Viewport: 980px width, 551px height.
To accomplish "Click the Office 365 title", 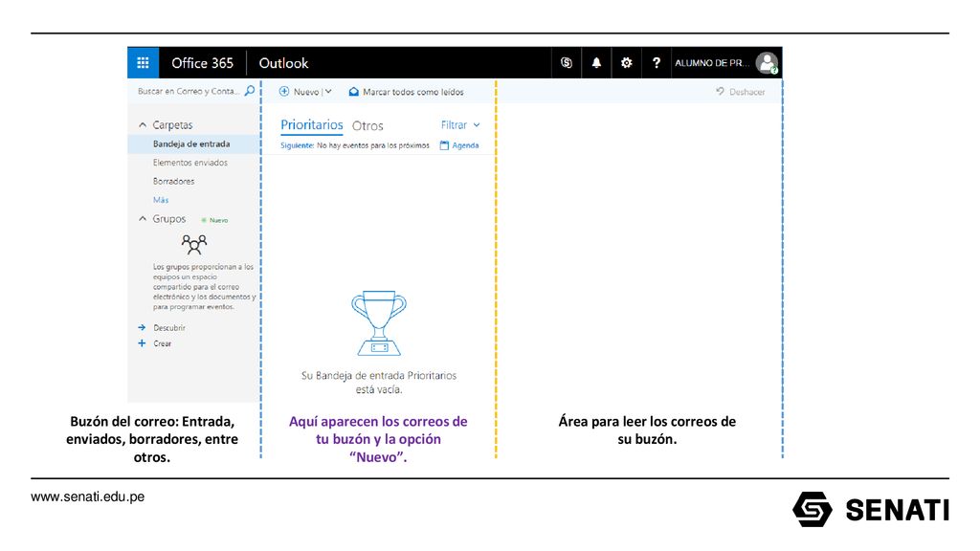I will [203, 63].
